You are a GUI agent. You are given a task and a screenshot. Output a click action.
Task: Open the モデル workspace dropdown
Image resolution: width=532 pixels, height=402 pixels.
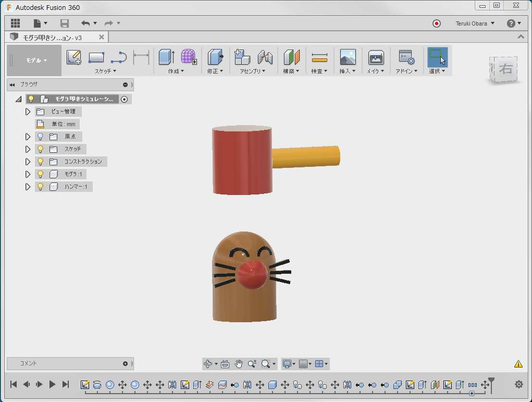pos(36,60)
